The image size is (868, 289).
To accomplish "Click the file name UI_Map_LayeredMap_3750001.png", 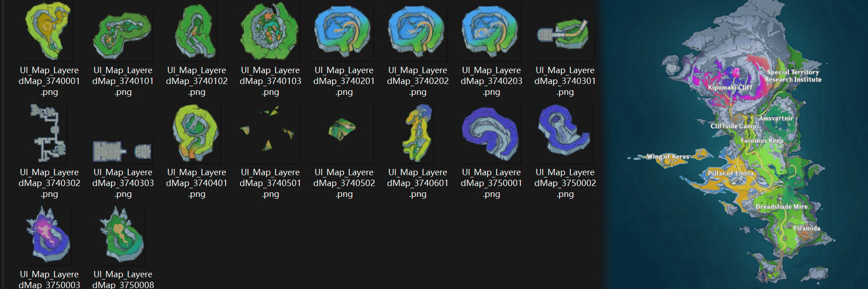I will click(491, 183).
